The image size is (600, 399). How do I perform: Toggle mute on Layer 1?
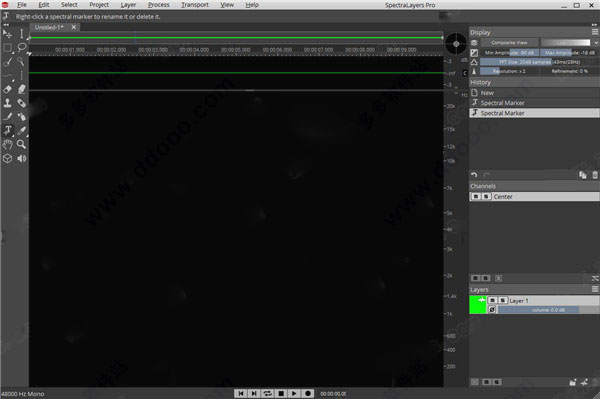click(x=492, y=300)
